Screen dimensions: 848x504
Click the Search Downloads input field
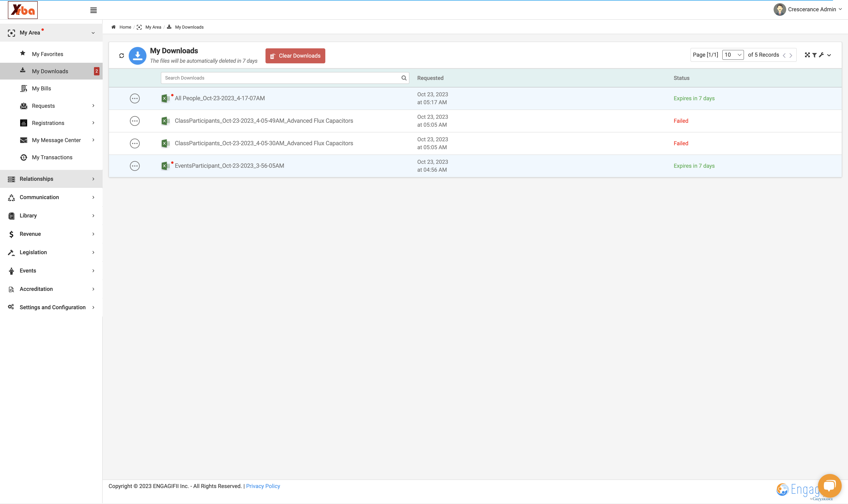point(285,78)
